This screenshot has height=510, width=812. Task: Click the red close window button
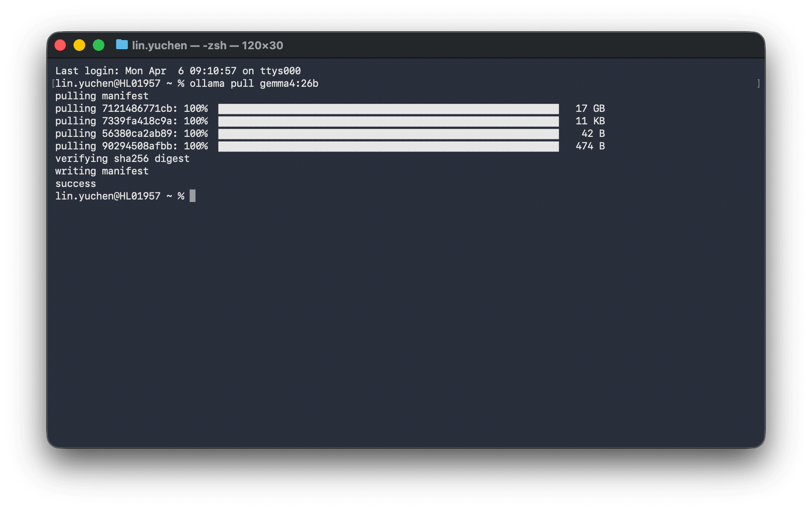(60, 45)
